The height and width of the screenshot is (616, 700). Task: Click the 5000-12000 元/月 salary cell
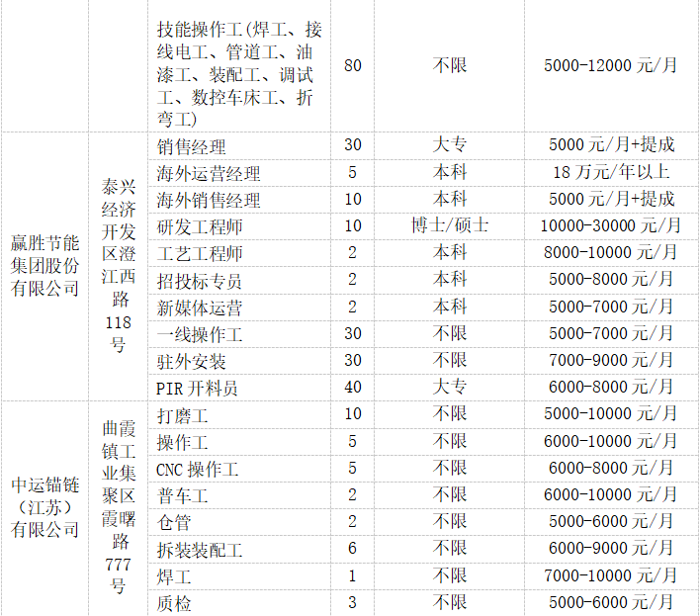(611, 65)
